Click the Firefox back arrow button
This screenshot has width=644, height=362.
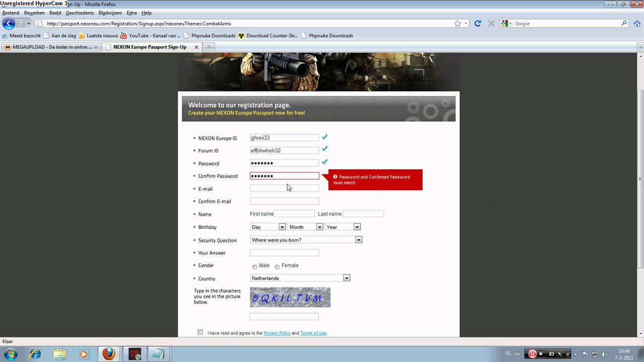click(x=9, y=23)
